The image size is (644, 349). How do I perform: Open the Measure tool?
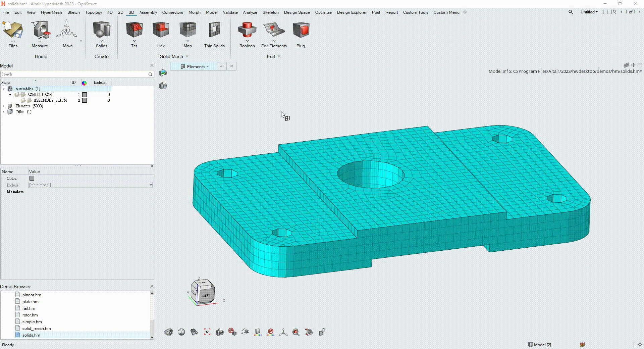point(40,30)
